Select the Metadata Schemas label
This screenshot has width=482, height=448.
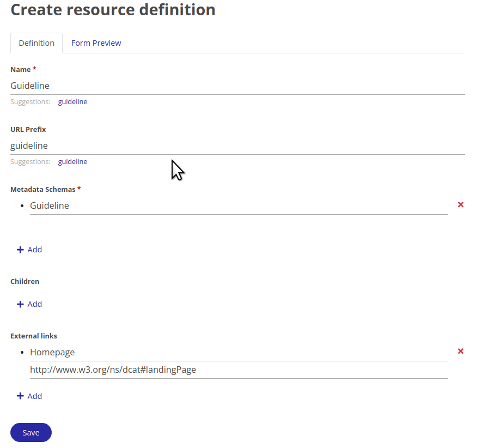point(42,189)
